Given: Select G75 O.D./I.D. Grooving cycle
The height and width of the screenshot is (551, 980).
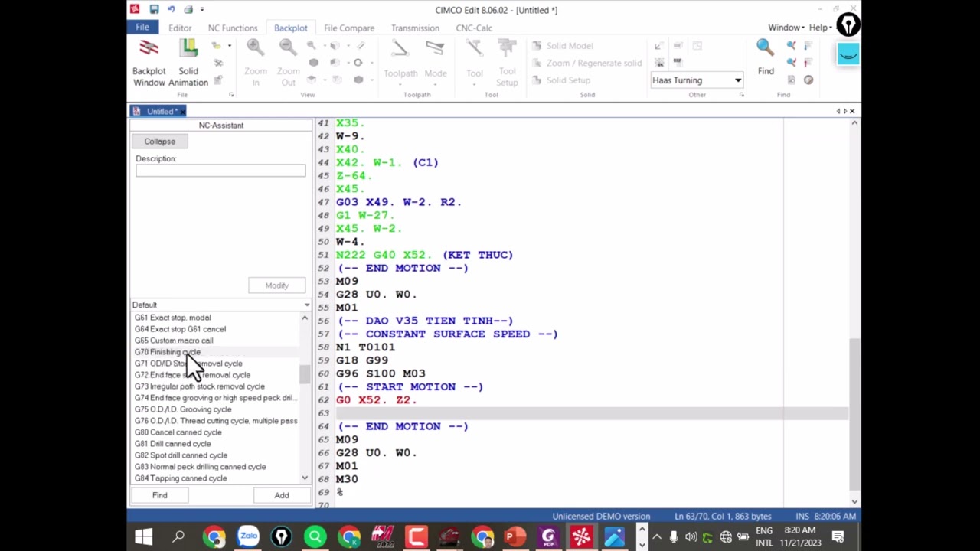Looking at the screenshot, I should pos(183,409).
